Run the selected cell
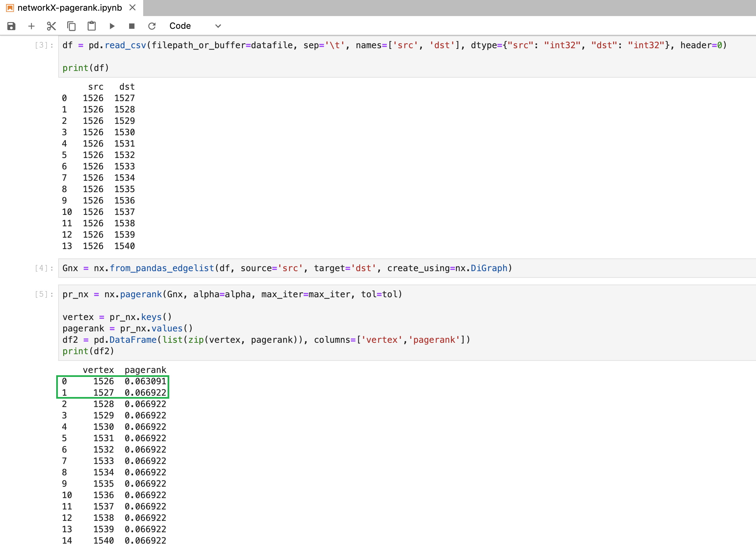The height and width of the screenshot is (553, 756). coord(112,26)
